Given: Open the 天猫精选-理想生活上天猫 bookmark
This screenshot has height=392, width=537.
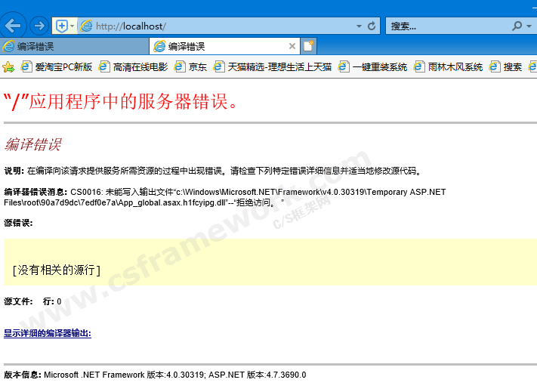Looking at the screenshot, I should [272, 66].
